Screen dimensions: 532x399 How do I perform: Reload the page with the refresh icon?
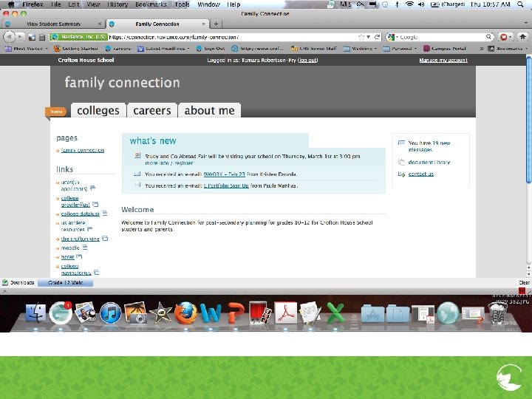click(377, 37)
